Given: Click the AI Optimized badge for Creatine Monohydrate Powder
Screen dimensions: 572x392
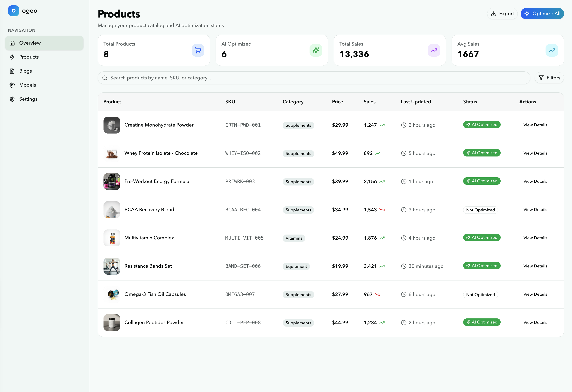Looking at the screenshot, I should 482,125.
